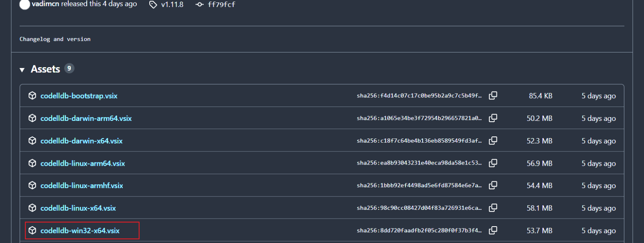644x243 pixels.
Task: Download codelldb-bootstrap.vsix
Action: pos(79,96)
